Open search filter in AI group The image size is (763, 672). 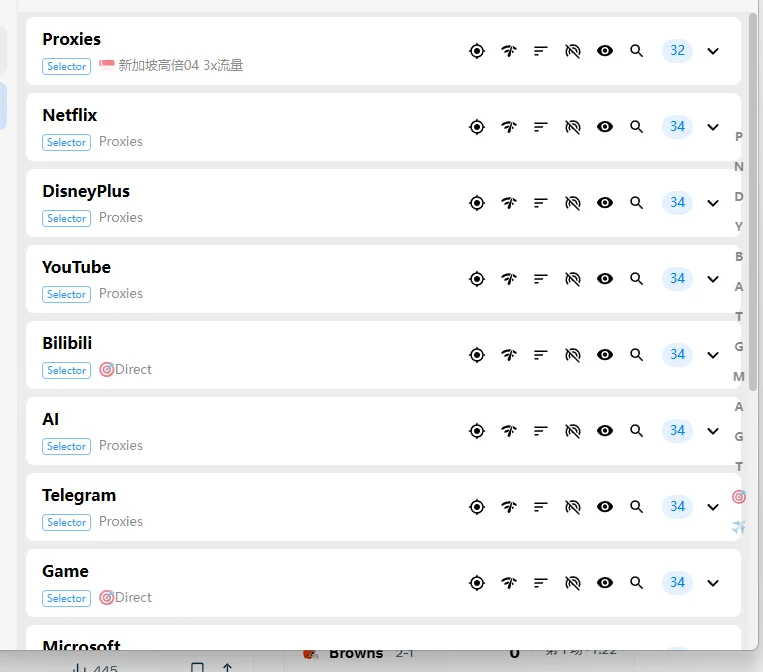[x=636, y=431]
